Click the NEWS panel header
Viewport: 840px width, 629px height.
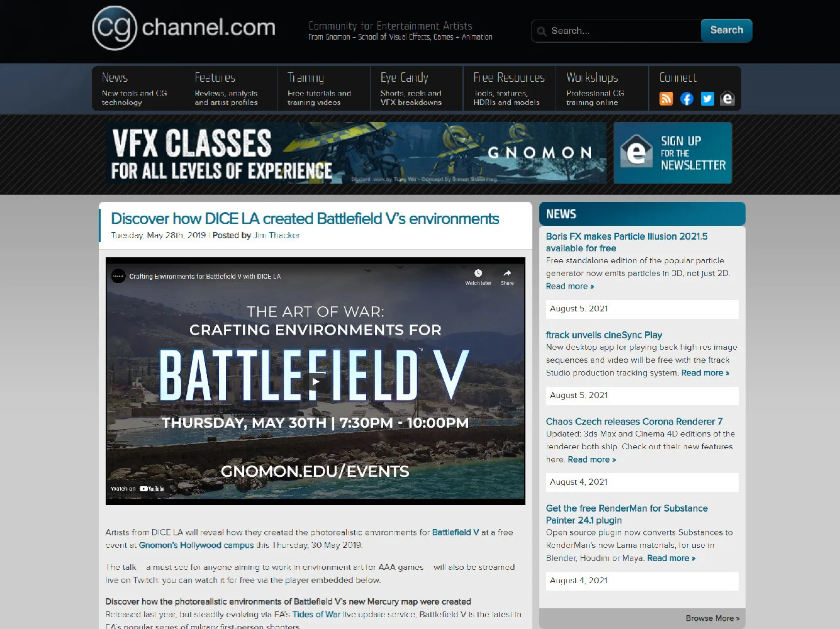pyautogui.click(x=642, y=214)
